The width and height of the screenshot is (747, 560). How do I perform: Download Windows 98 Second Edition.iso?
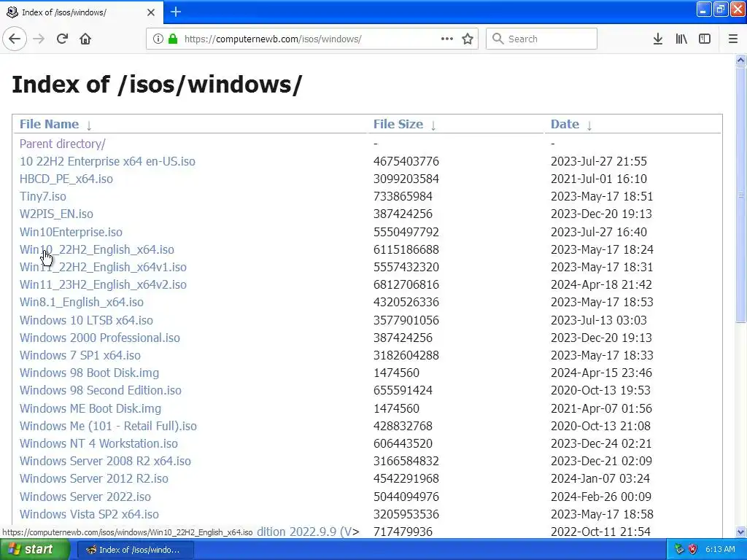pyautogui.click(x=101, y=391)
